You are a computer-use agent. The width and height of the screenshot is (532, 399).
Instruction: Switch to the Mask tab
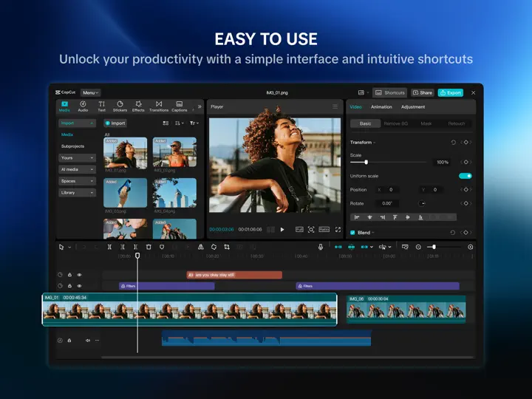pos(426,123)
